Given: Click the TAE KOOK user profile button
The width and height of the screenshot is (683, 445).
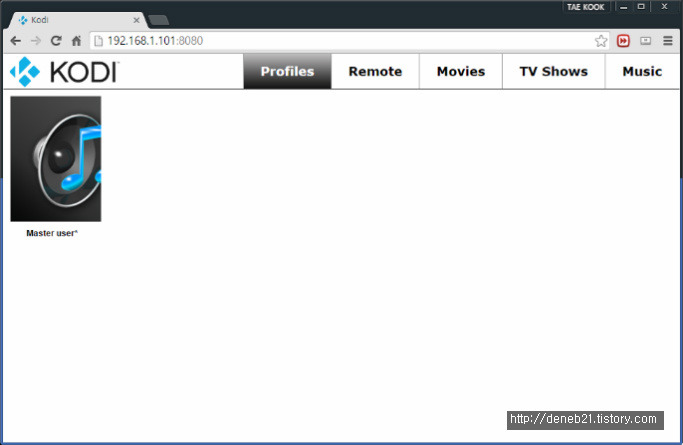Looking at the screenshot, I should [585, 7].
